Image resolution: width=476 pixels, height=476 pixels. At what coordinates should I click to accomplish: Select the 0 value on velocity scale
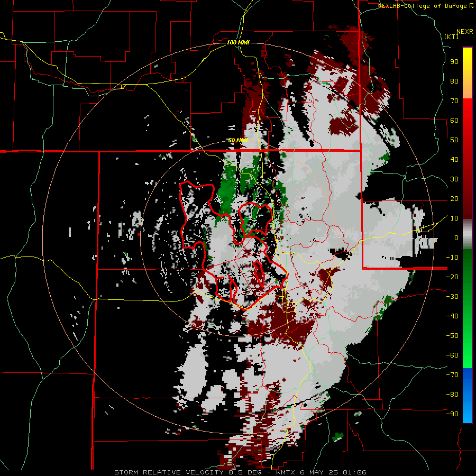pyautogui.click(x=456, y=237)
